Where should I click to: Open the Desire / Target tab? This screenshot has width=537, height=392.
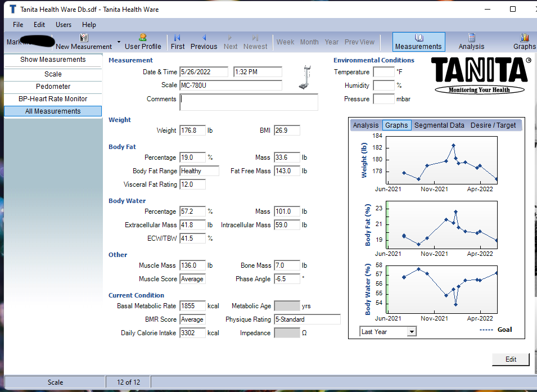point(493,125)
